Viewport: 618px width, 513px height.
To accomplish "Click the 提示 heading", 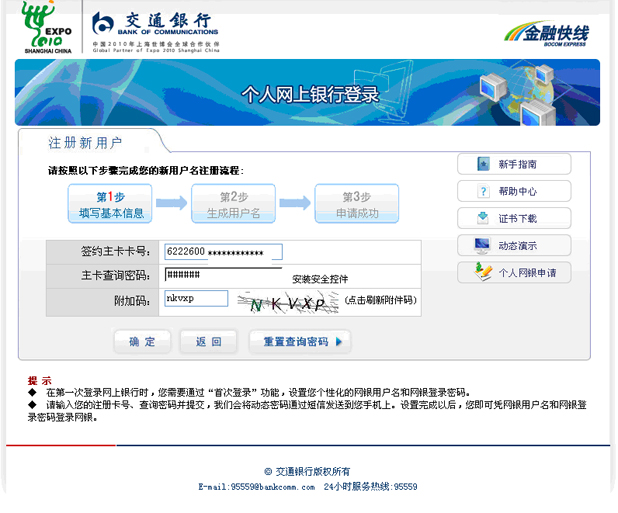I will 39,381.
